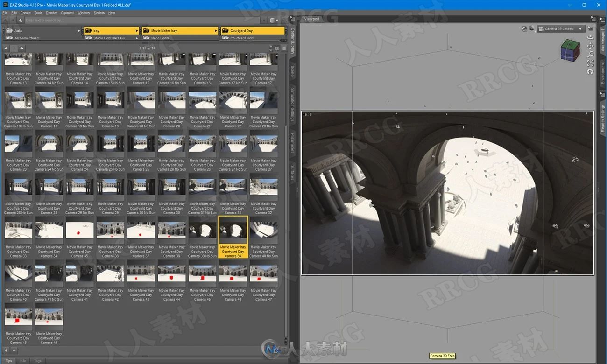This screenshot has width=607, height=364.
Task: Click the list view icon at far right
Action: tap(284, 48)
